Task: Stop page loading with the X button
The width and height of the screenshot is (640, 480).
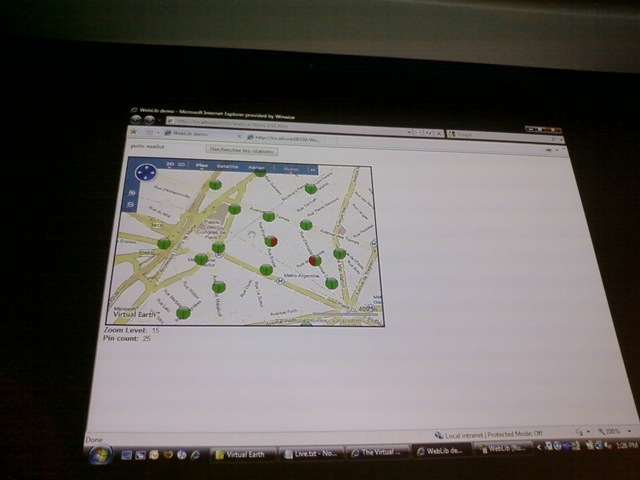Action: [439, 133]
